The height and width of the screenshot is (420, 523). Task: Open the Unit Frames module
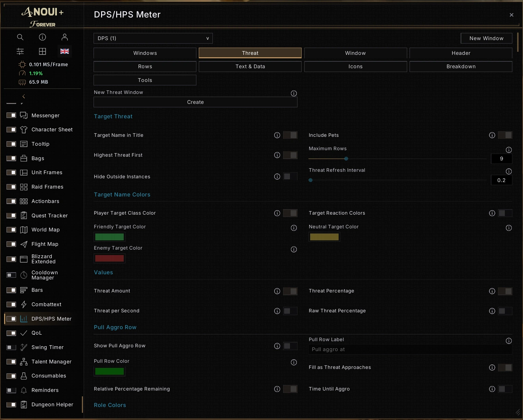(47, 172)
